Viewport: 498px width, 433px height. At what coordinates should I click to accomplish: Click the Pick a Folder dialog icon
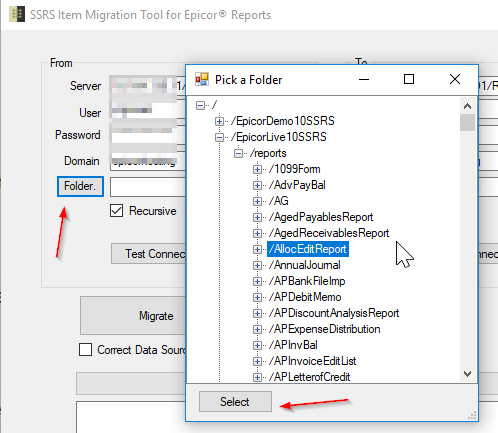(202, 79)
